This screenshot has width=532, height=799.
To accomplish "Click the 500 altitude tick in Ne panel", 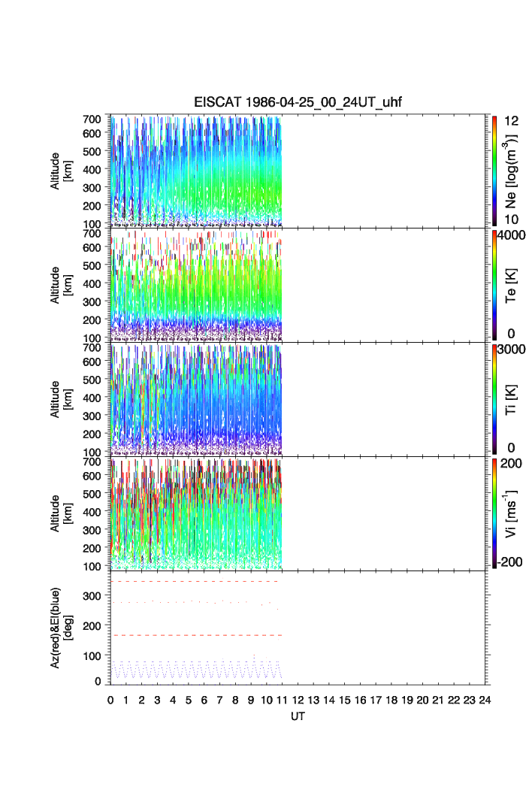I will (92, 151).
